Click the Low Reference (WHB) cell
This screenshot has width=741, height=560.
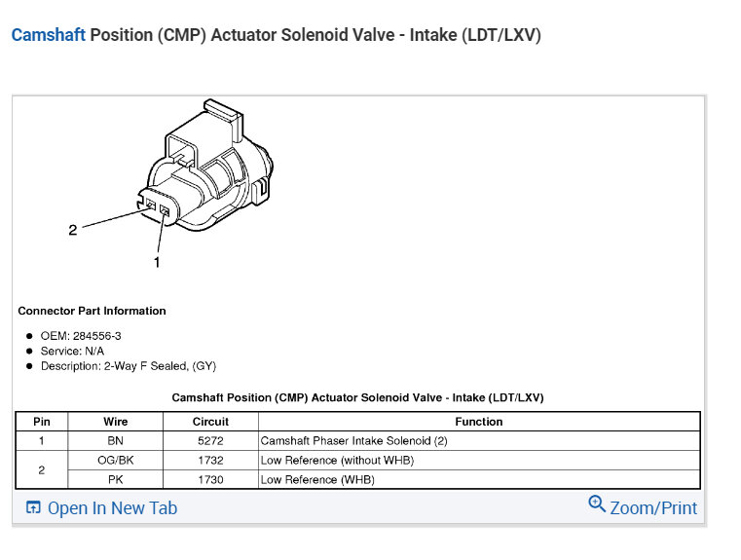(317, 479)
